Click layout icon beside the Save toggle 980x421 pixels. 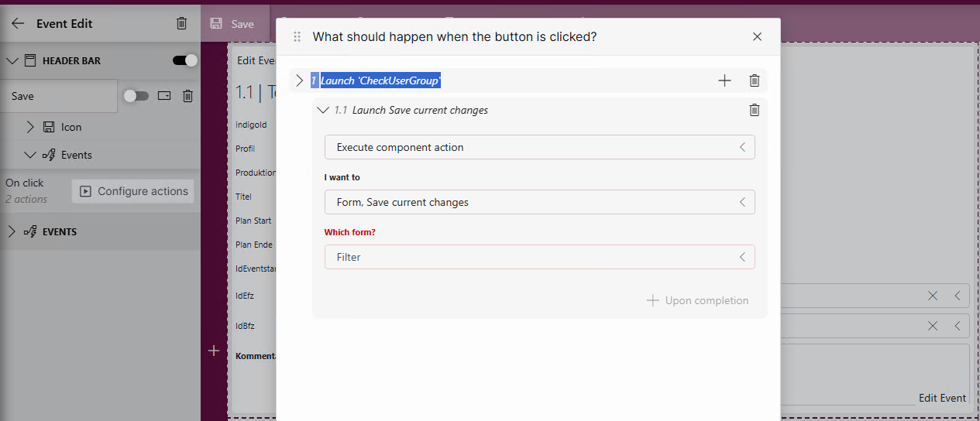(164, 96)
